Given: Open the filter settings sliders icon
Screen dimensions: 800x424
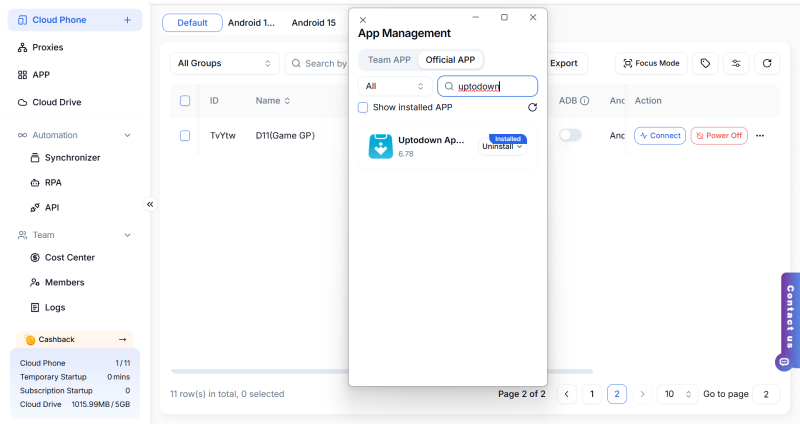Looking at the screenshot, I should click(737, 63).
